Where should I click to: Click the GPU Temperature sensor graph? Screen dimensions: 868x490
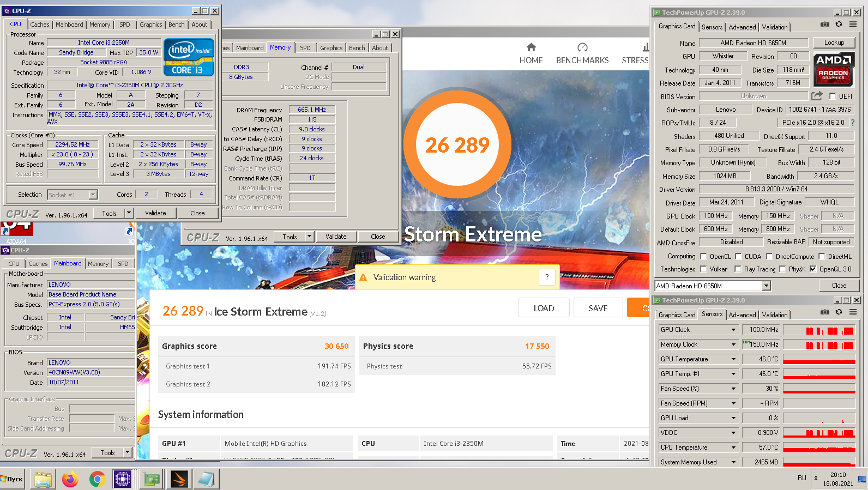(819, 359)
